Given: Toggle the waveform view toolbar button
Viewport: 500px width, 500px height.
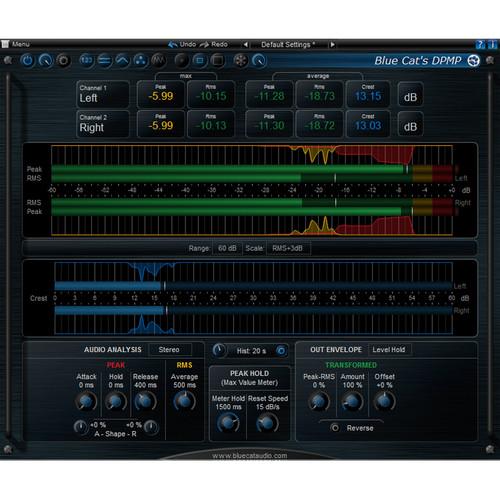Looking at the screenshot, I should pos(158,61).
